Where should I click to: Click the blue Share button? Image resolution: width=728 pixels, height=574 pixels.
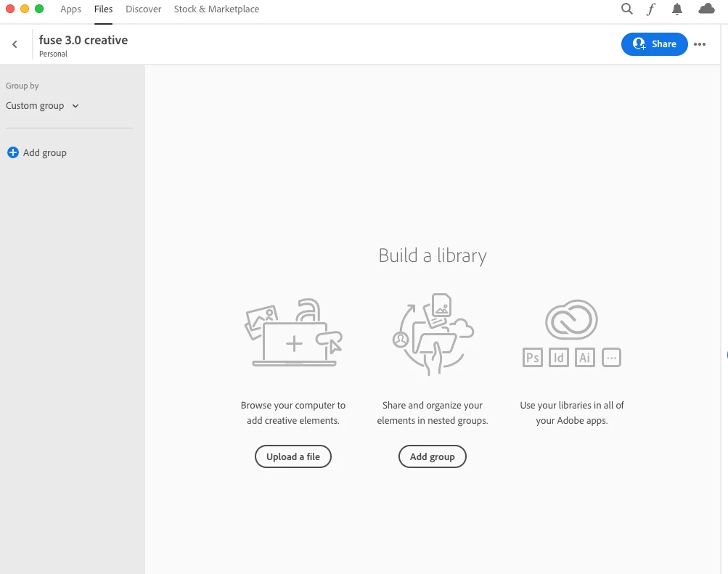(x=654, y=44)
